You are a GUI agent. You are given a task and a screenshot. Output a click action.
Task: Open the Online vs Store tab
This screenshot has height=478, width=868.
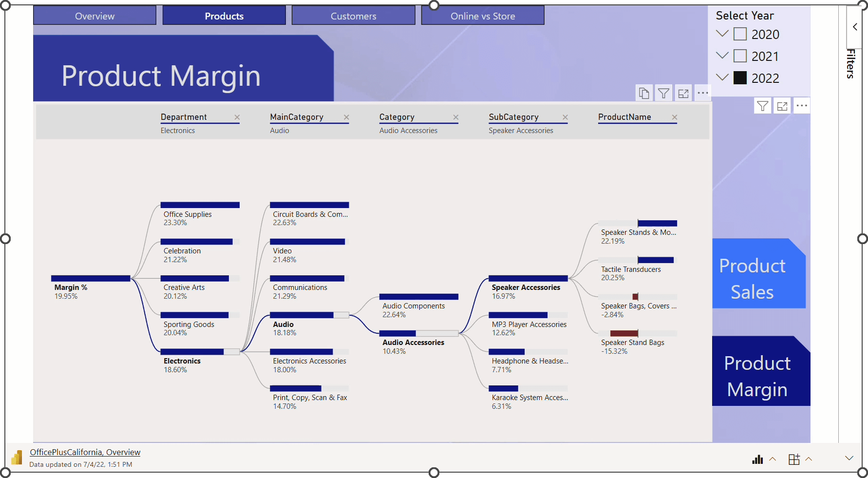(x=482, y=16)
